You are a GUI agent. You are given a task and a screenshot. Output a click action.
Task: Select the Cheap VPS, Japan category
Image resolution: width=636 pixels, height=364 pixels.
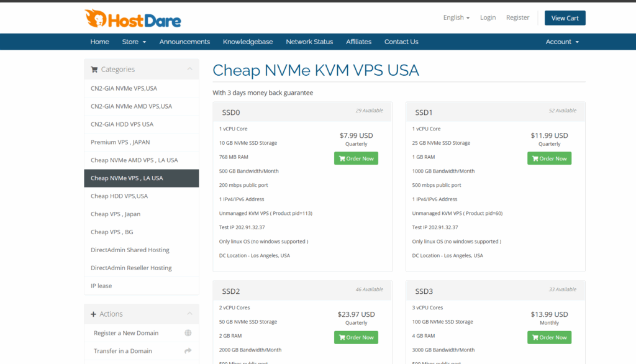[142, 214]
